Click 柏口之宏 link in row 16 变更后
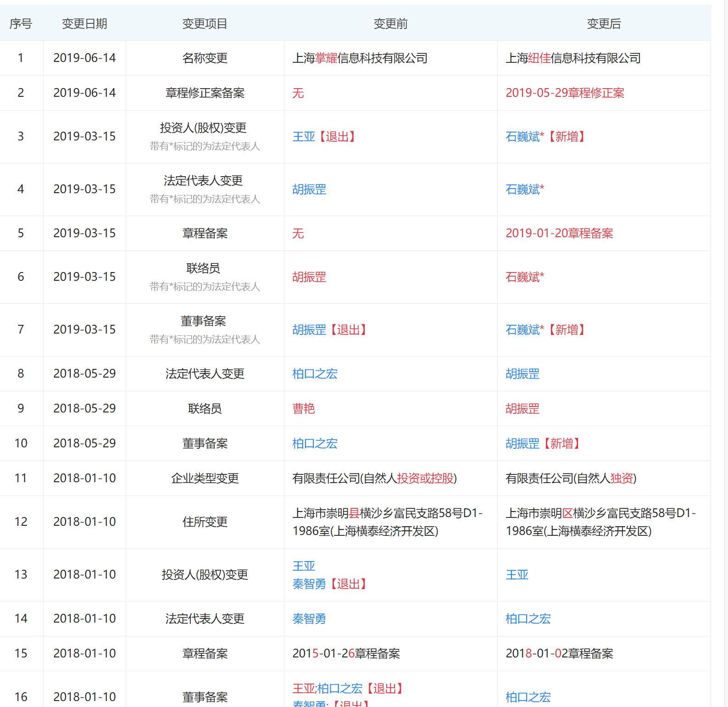Image resolution: width=728 pixels, height=707 pixels. [528, 697]
